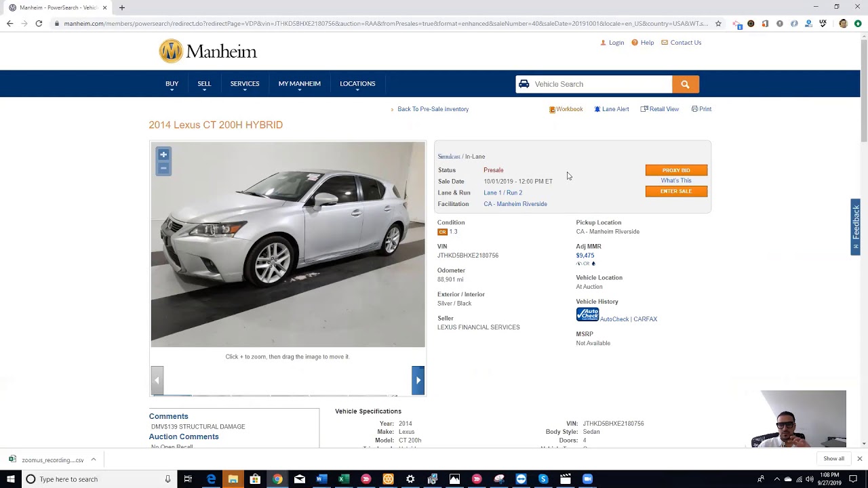Click the Manheim logo
This screenshot has width=868, height=488.
pyautogui.click(x=208, y=52)
